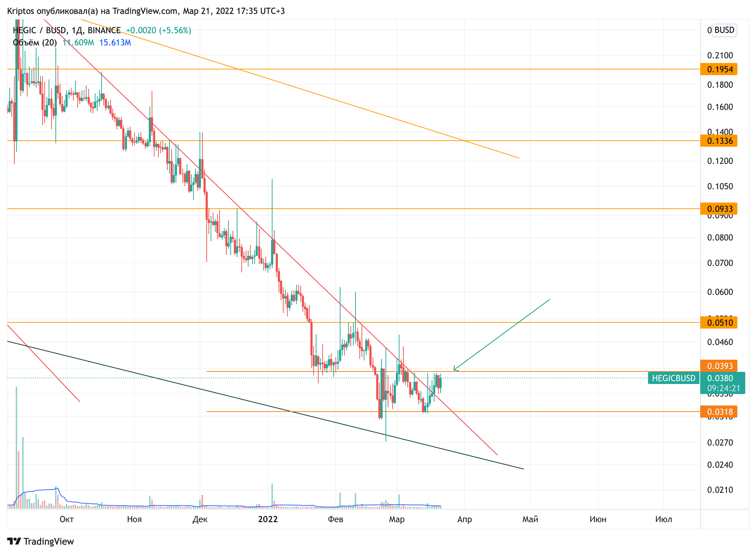Click the 0.0240 price scale value

point(720,465)
